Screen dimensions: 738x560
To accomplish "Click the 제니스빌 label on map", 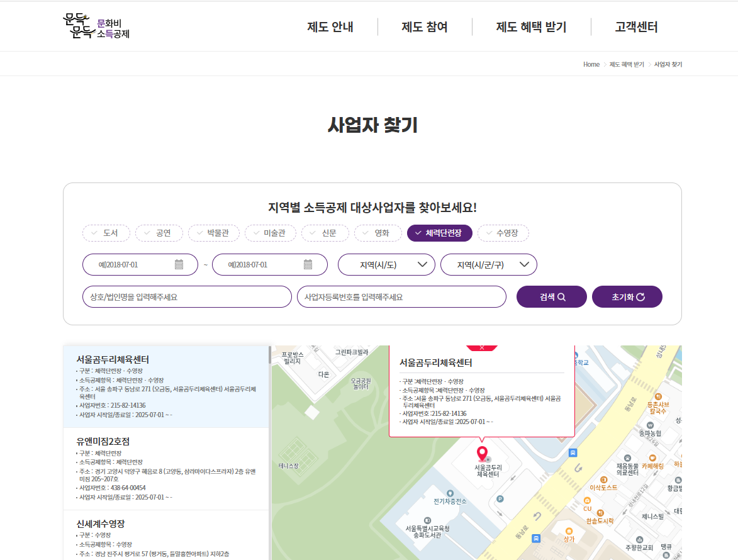I will pyautogui.click(x=653, y=516).
